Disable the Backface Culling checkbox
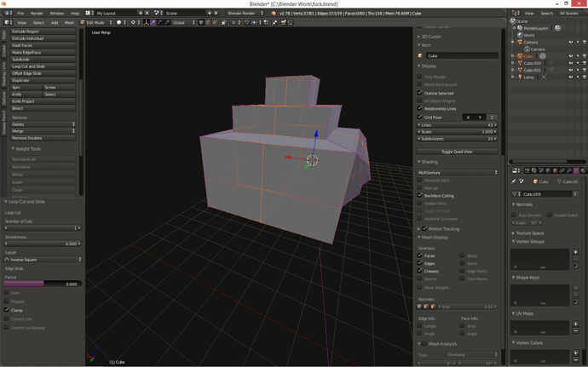The image size is (588, 367). coord(420,195)
